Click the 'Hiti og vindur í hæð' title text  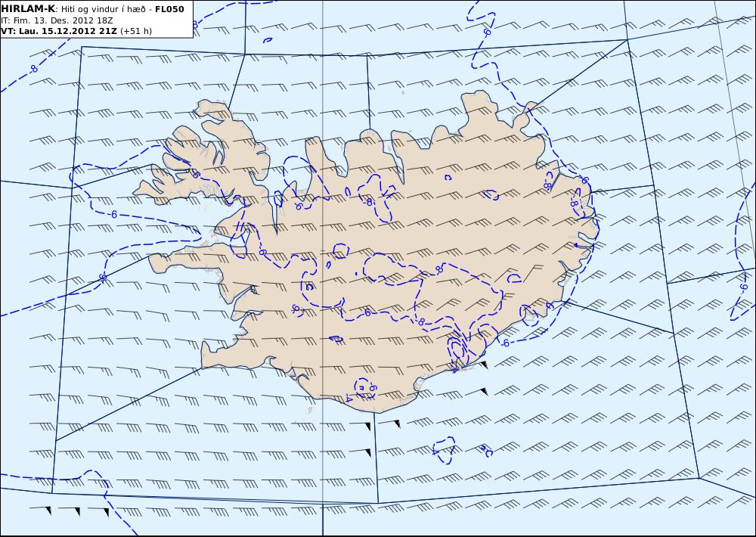click(x=103, y=9)
